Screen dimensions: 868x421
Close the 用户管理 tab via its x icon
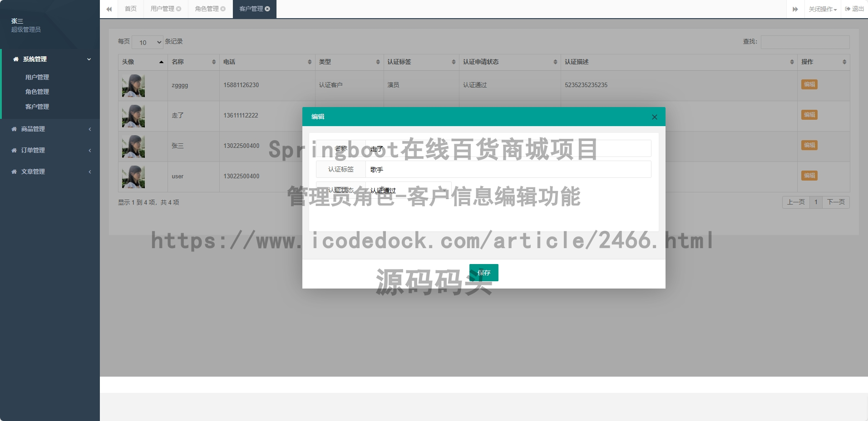point(179,9)
